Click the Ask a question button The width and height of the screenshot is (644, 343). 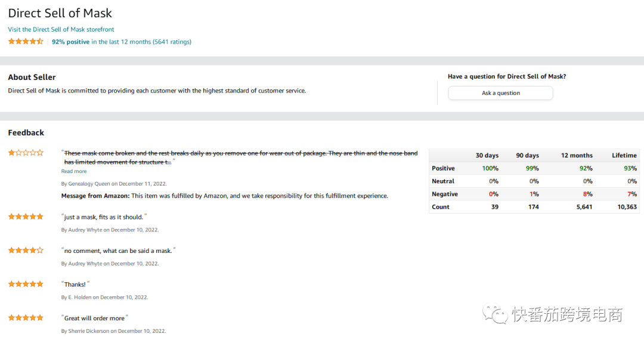(x=501, y=93)
